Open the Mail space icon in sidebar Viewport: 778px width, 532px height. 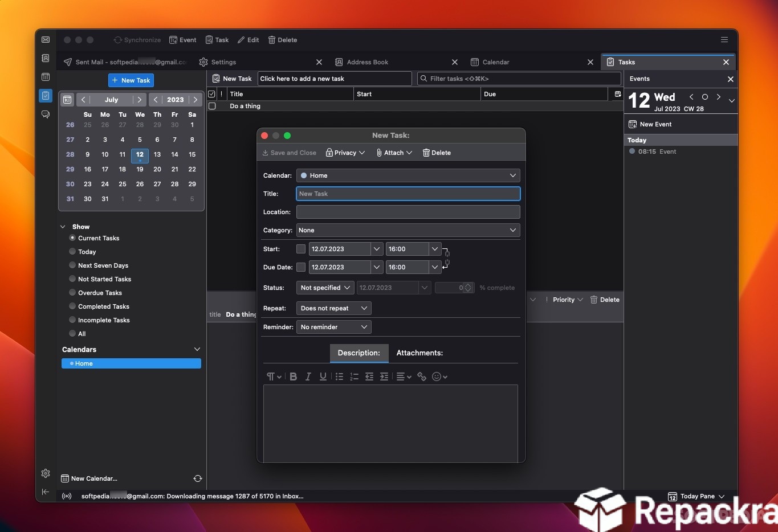click(x=46, y=40)
